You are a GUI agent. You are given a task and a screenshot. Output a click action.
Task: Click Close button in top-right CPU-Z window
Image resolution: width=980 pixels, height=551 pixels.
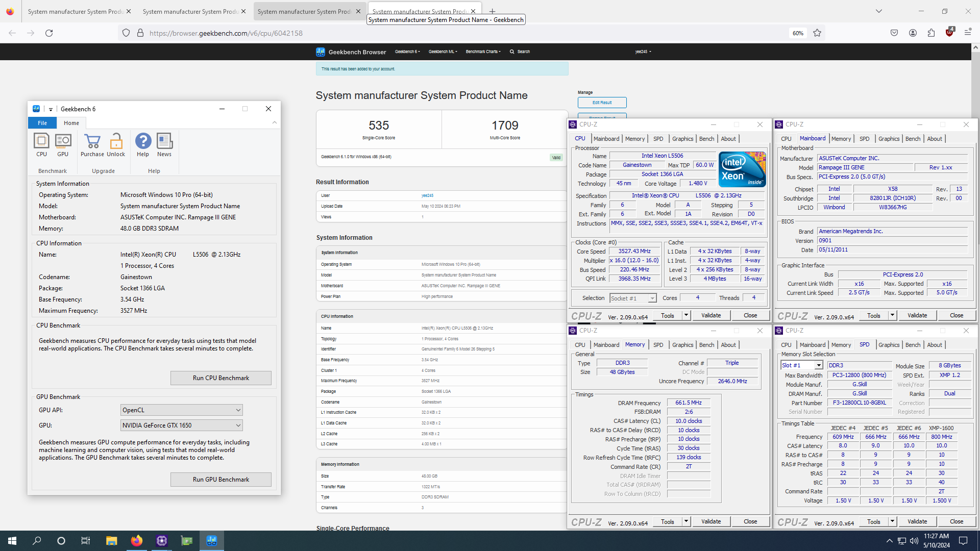coord(957,315)
